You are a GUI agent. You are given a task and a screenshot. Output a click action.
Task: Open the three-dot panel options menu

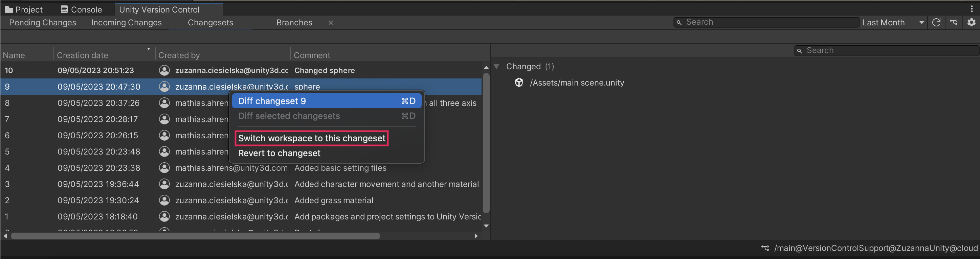pos(972,9)
